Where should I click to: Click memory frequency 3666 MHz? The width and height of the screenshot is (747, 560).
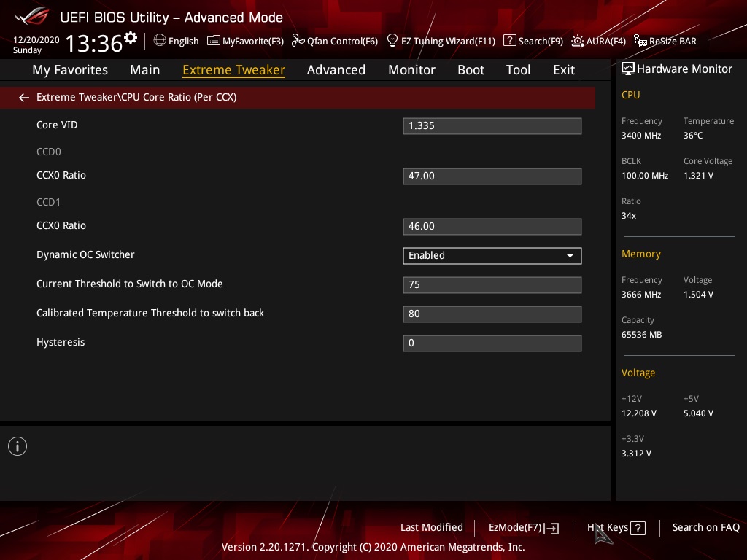[641, 295]
